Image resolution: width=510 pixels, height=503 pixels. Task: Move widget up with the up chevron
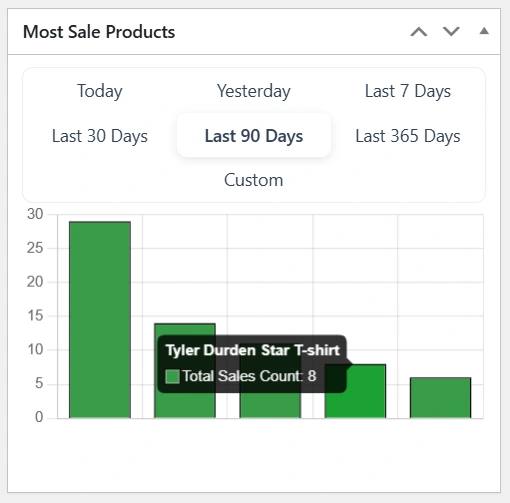click(x=419, y=32)
